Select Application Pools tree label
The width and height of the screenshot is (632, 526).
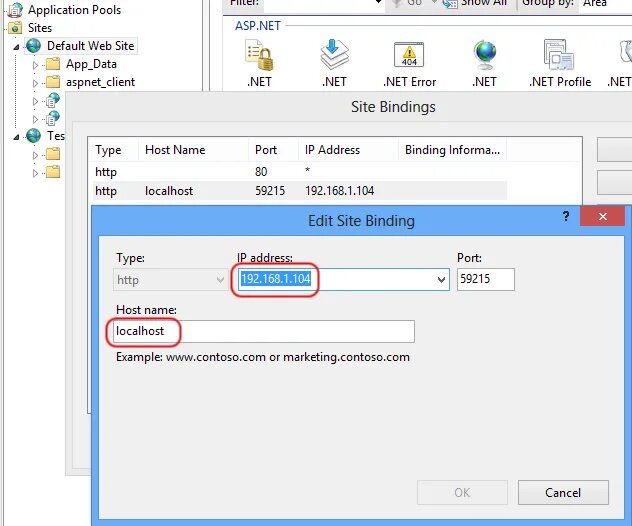pyautogui.click(x=74, y=10)
